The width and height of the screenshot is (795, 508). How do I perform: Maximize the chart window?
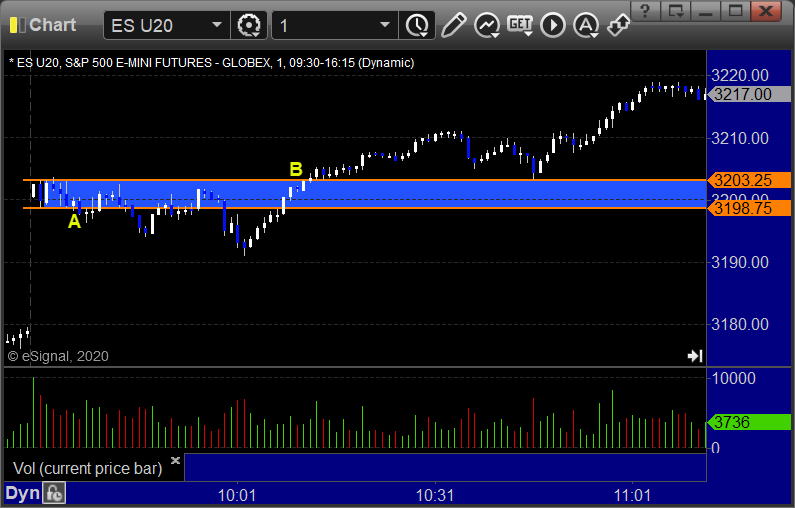736,11
